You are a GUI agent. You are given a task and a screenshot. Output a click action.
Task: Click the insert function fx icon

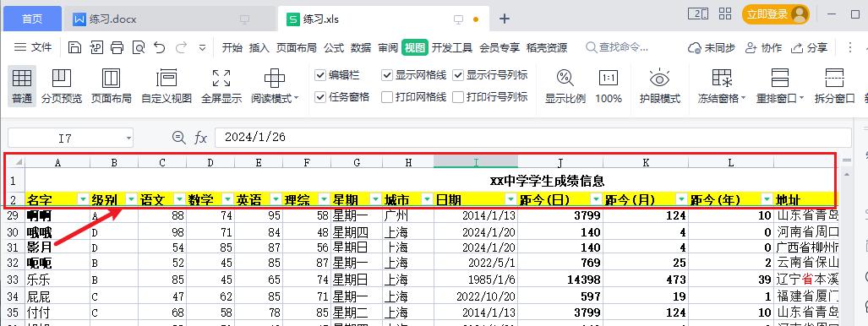pyautogui.click(x=200, y=138)
